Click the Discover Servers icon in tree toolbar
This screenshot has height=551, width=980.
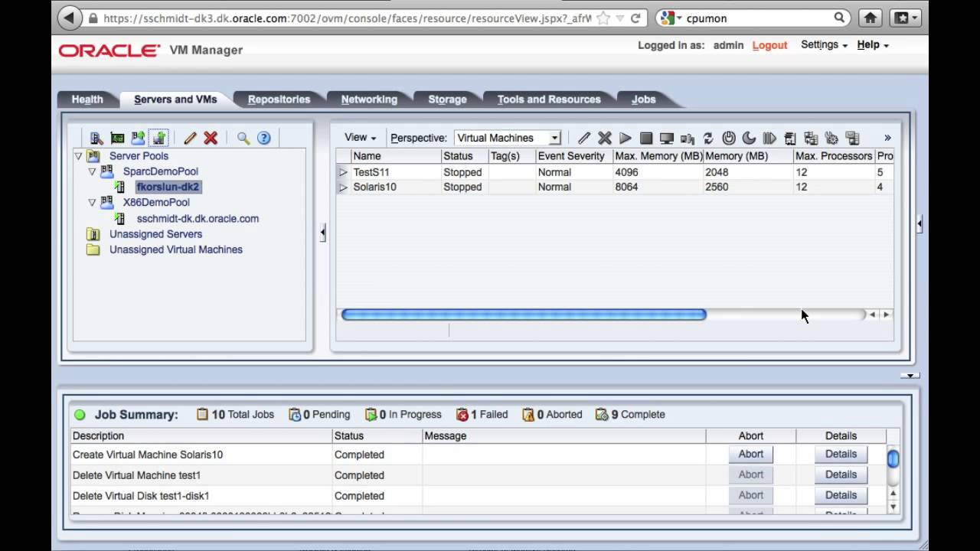click(96, 138)
